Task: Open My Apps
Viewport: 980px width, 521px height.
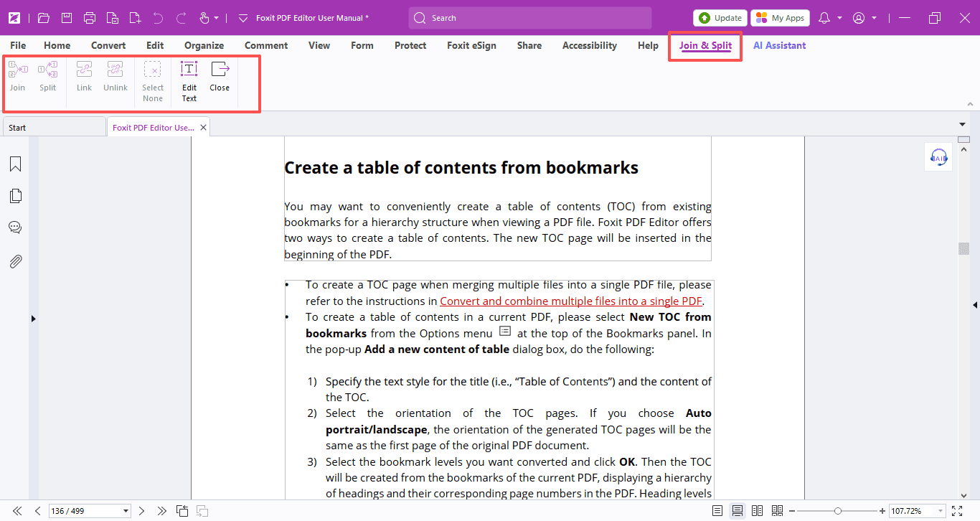Action: [x=781, y=18]
